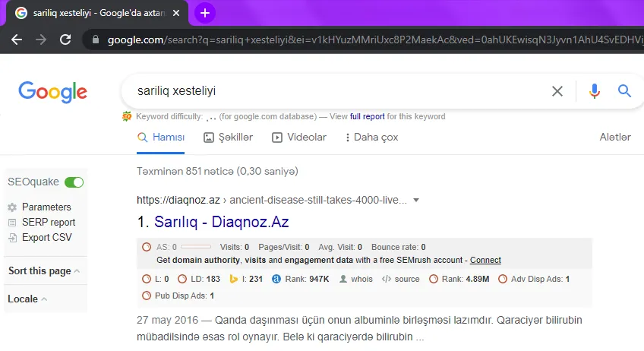Click the Connect SEMrush link
Screen dimensions: 644x351
coord(485,260)
